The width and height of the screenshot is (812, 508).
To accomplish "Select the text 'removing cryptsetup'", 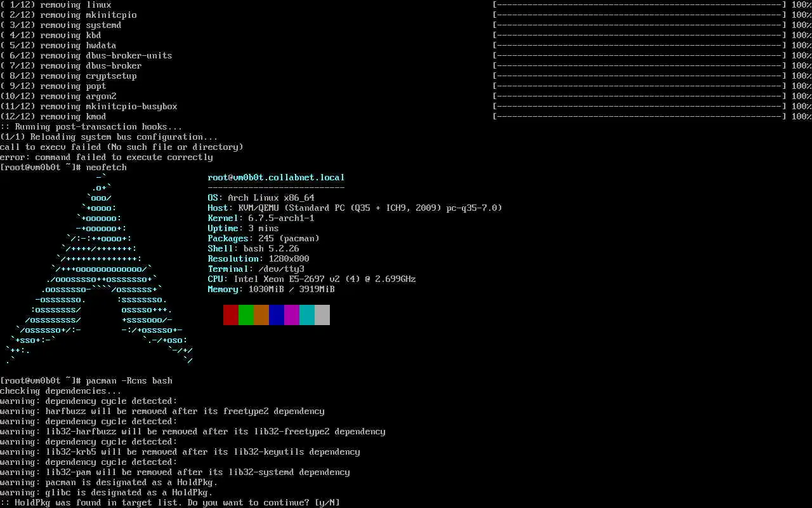I will point(89,76).
